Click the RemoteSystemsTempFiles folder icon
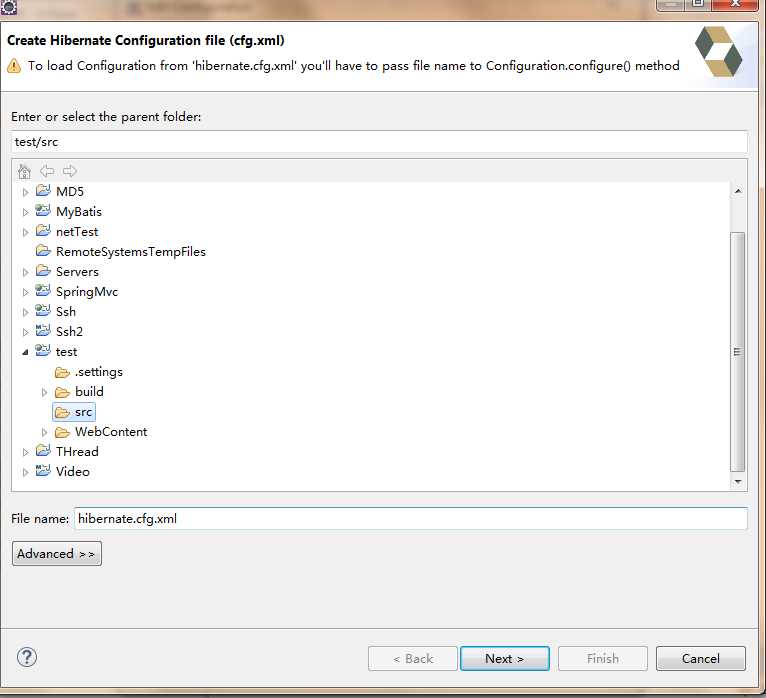Screen dimensions: 766x698 pos(43,251)
